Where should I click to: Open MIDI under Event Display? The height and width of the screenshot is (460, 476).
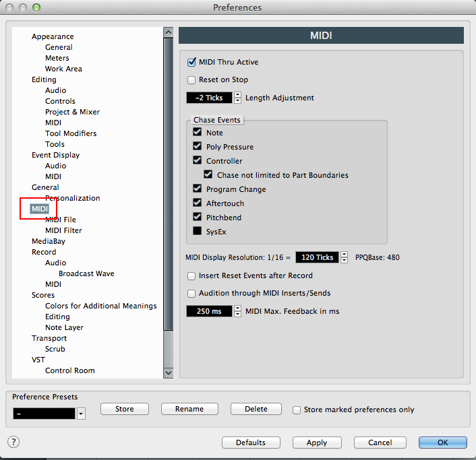[53, 176]
